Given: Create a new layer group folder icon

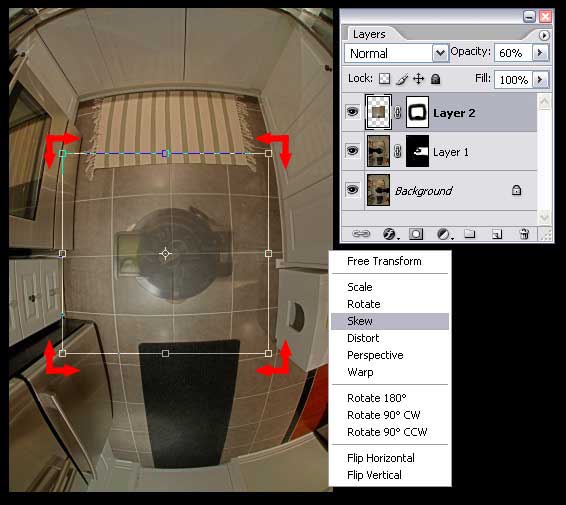Looking at the screenshot, I should point(469,234).
